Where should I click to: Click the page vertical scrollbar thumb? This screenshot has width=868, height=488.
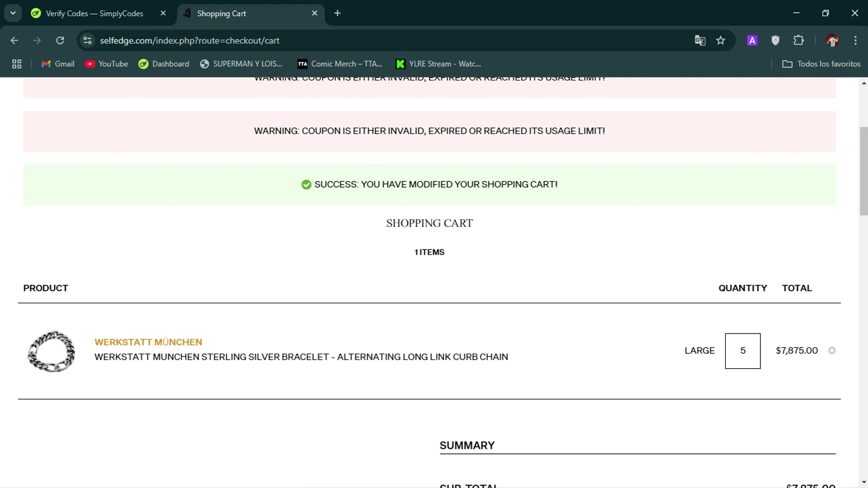pos(863,171)
